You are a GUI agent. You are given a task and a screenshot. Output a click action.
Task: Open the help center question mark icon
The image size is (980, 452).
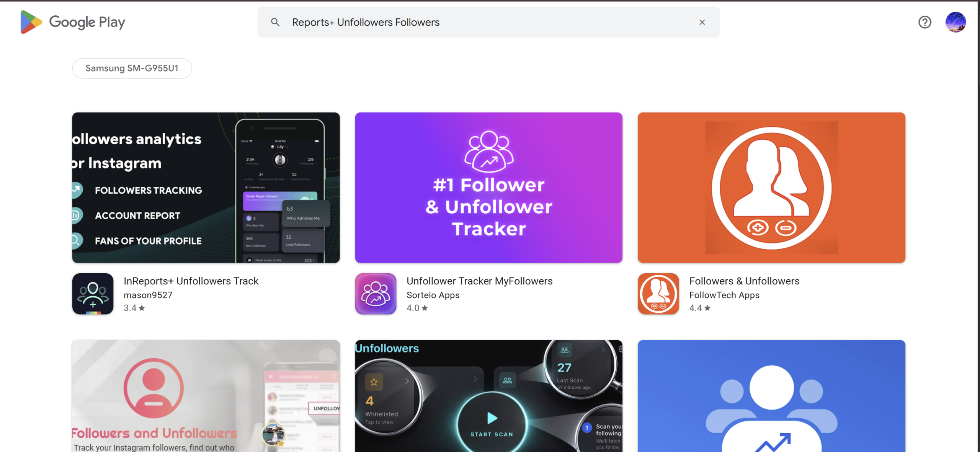click(x=924, y=22)
